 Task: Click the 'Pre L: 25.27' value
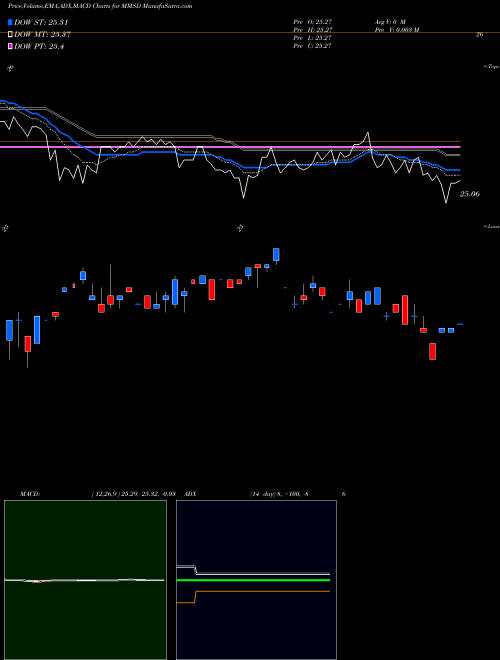pos(314,38)
